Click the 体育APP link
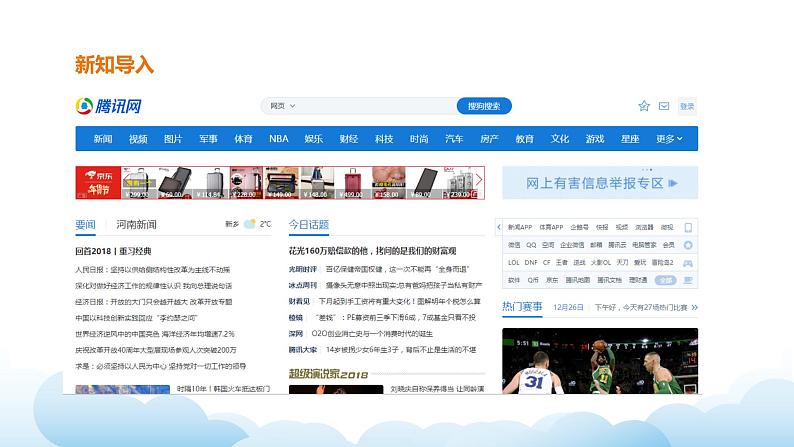Image resolution: width=794 pixels, height=447 pixels. pyautogui.click(x=551, y=227)
